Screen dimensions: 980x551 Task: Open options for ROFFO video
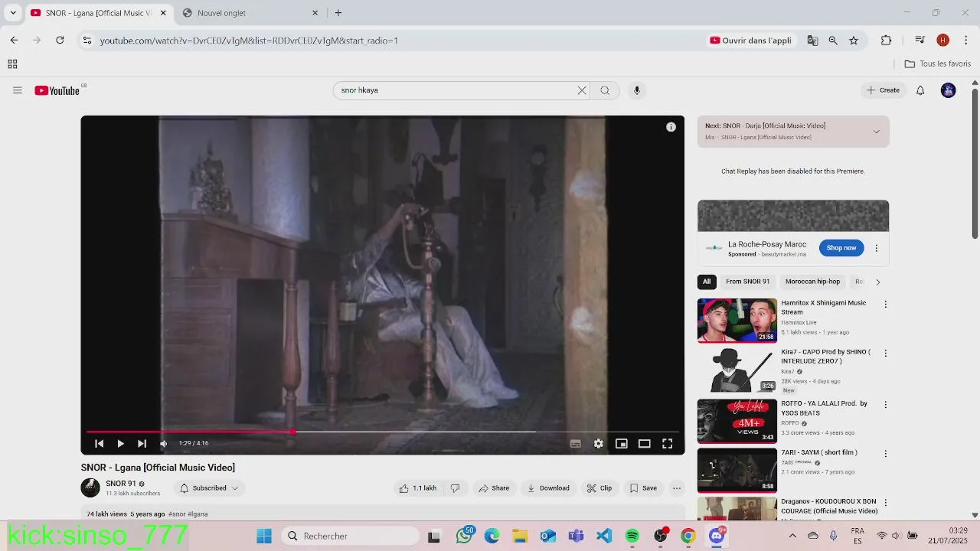pyautogui.click(x=886, y=405)
